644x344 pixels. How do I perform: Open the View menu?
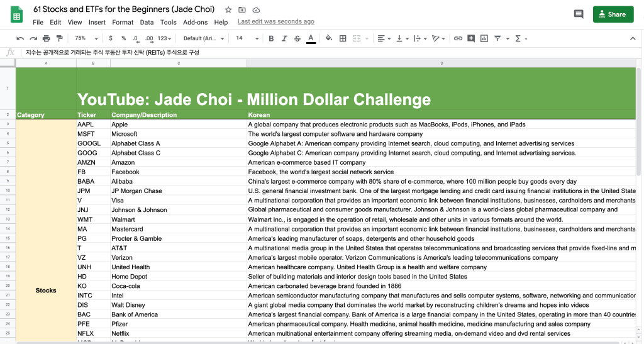75,22
